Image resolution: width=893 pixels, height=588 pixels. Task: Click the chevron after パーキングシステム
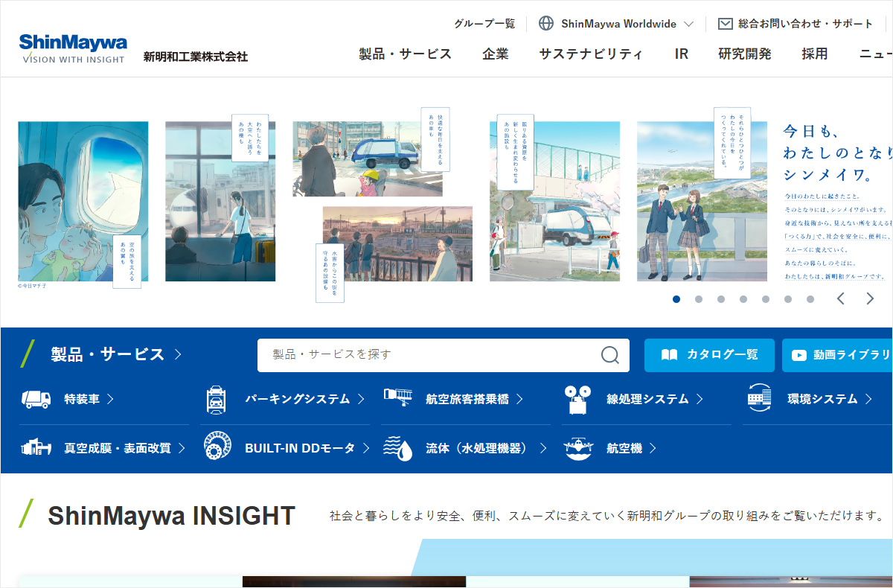click(361, 400)
